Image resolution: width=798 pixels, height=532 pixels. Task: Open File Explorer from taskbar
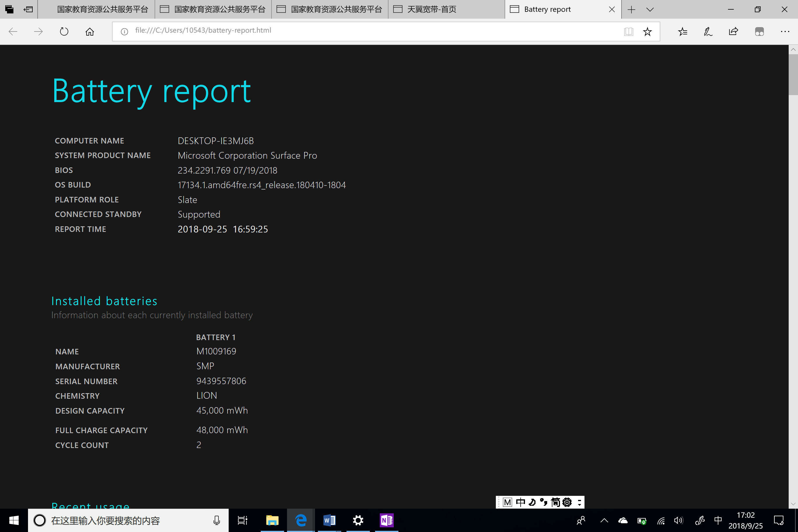click(x=272, y=520)
